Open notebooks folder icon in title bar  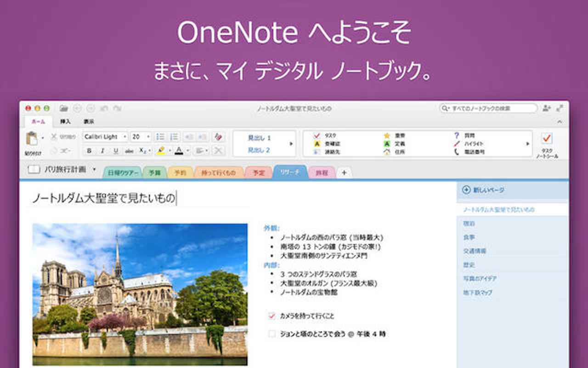click(x=64, y=109)
